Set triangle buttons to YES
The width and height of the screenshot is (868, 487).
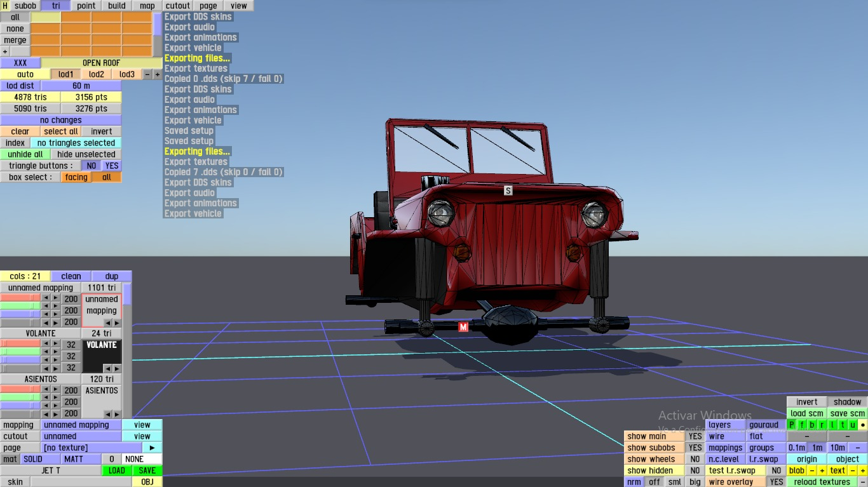(x=112, y=166)
